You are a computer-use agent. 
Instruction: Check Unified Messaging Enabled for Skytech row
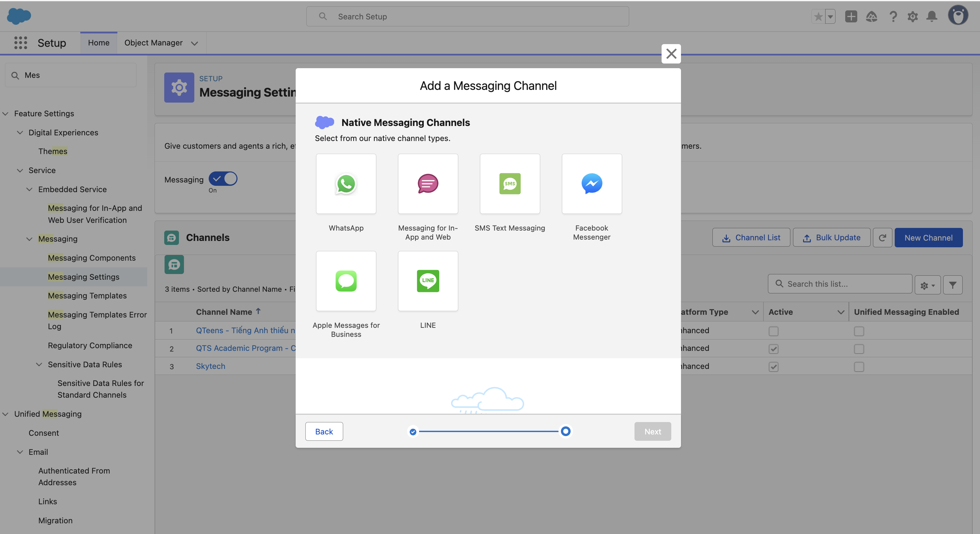click(859, 367)
